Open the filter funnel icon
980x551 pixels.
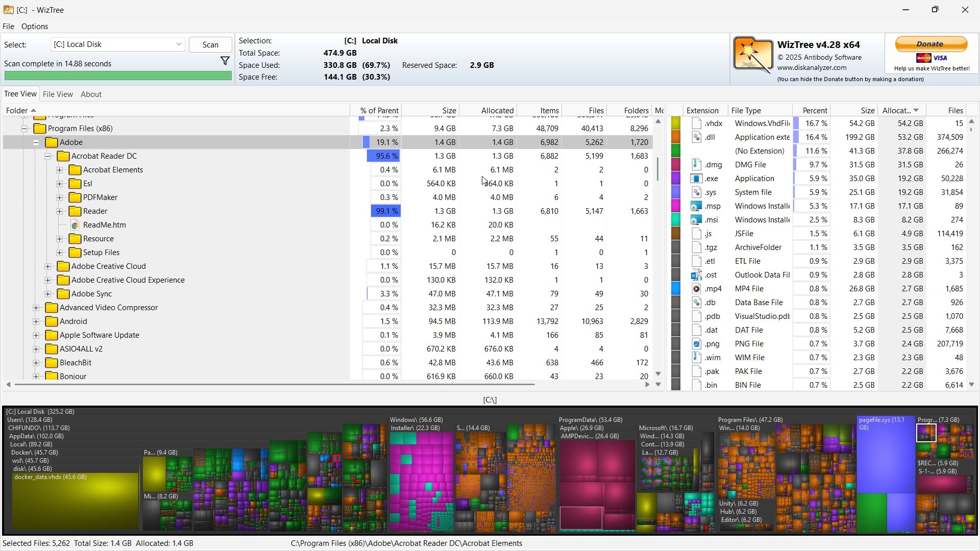click(x=225, y=61)
